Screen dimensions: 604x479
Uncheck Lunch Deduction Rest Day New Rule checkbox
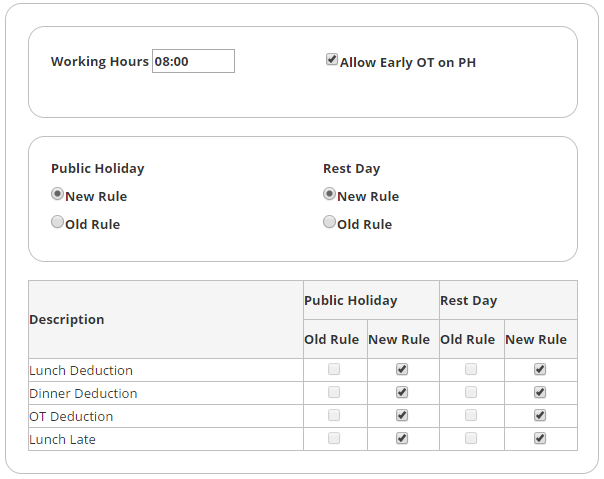coord(540,369)
